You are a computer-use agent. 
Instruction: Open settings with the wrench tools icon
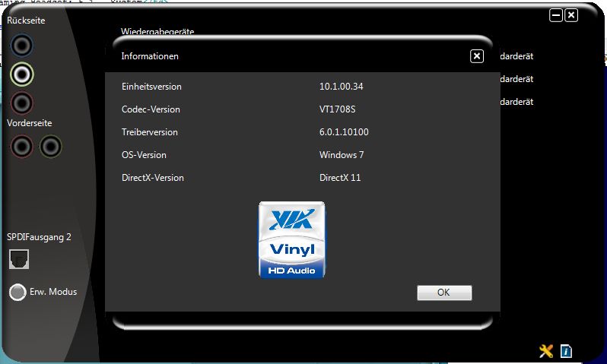point(546,351)
